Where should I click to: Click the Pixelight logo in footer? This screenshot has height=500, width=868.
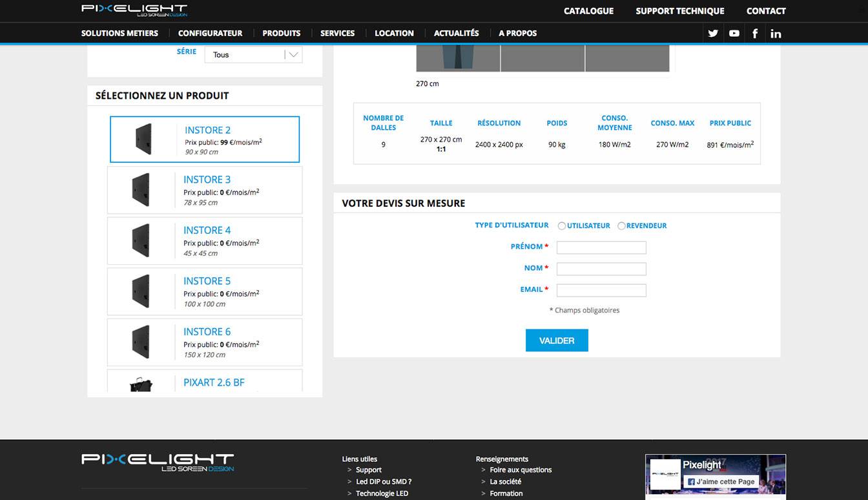click(158, 462)
